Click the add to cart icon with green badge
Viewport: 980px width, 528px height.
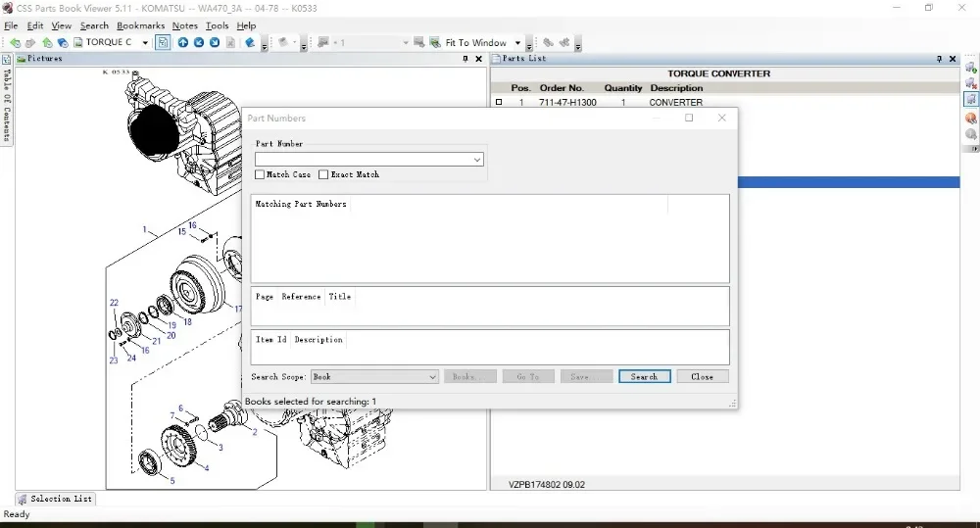point(970,68)
